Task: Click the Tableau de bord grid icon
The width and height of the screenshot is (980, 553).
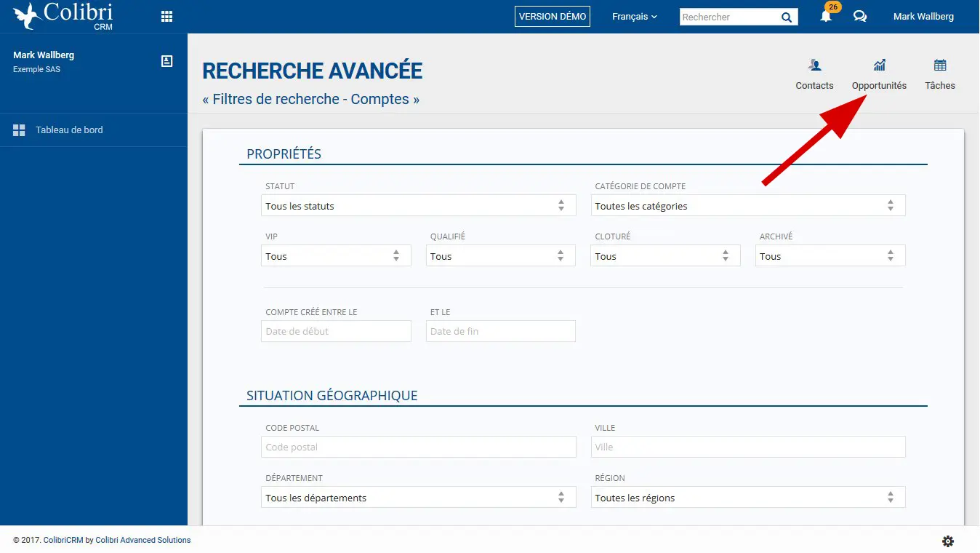Action: tap(20, 130)
